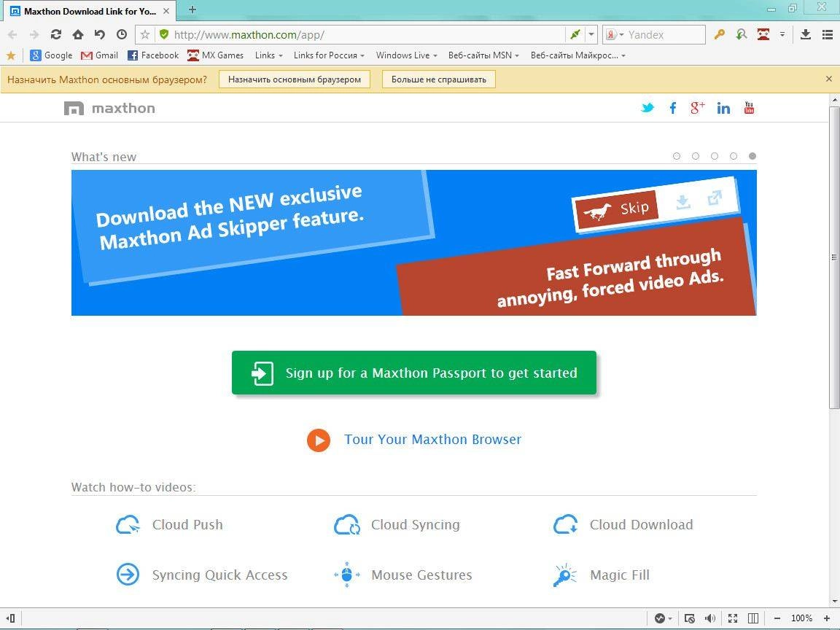Click the ad blocker icon in status bar
This screenshot has height=630, width=840.
pos(690,618)
